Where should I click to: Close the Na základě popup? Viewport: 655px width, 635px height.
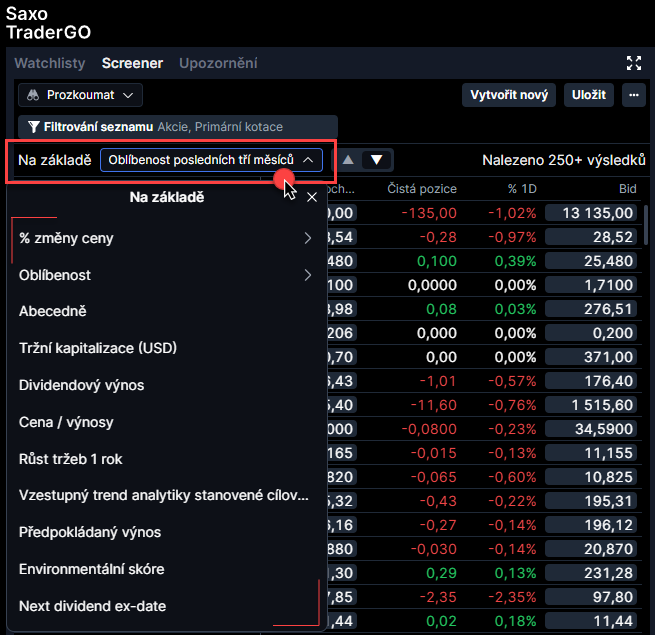tap(312, 198)
